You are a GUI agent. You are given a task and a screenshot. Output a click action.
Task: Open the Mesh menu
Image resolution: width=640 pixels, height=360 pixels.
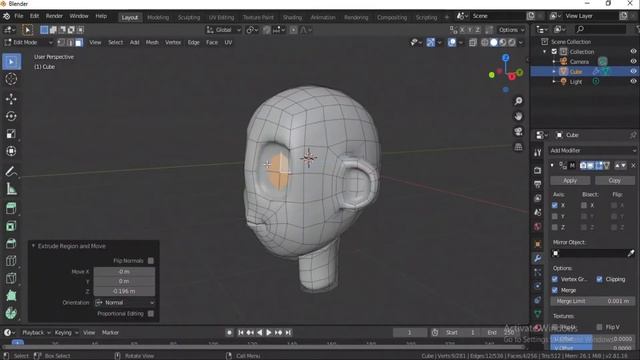click(x=152, y=42)
